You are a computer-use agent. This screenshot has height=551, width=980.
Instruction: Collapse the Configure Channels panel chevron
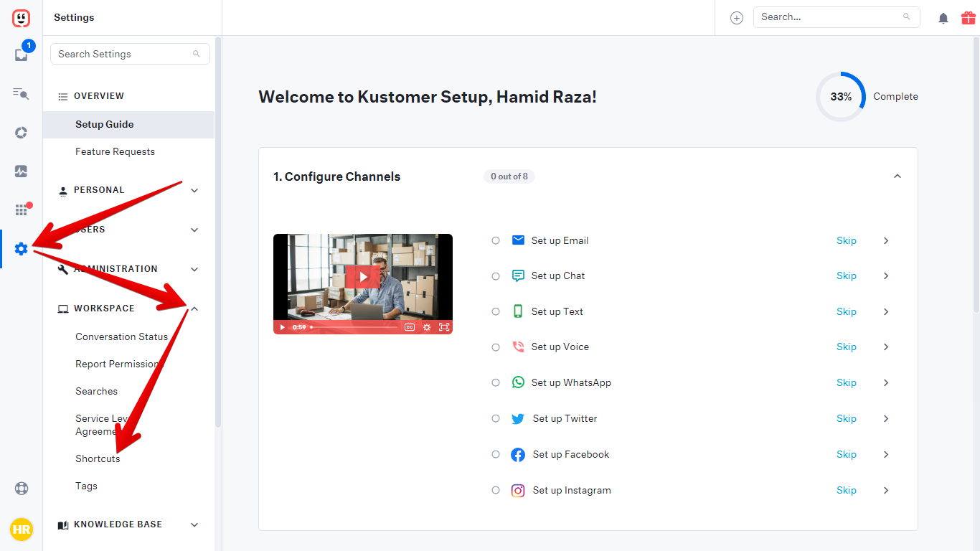pyautogui.click(x=897, y=176)
